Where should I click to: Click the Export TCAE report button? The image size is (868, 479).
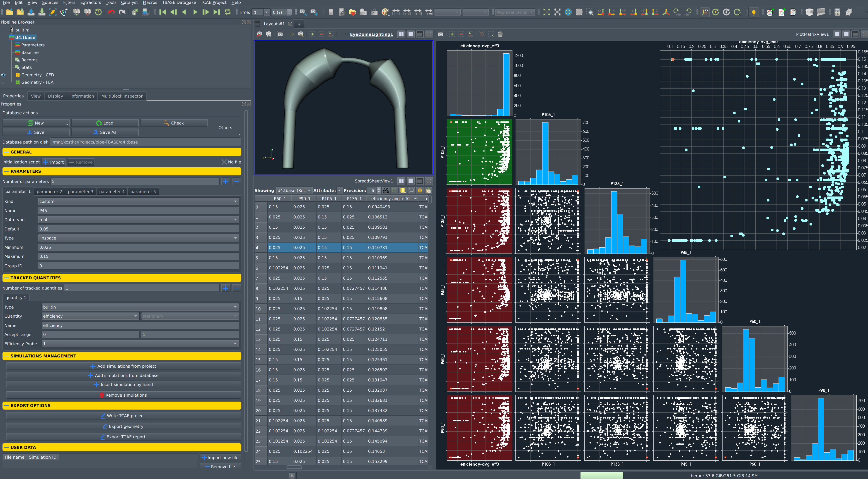123,437
